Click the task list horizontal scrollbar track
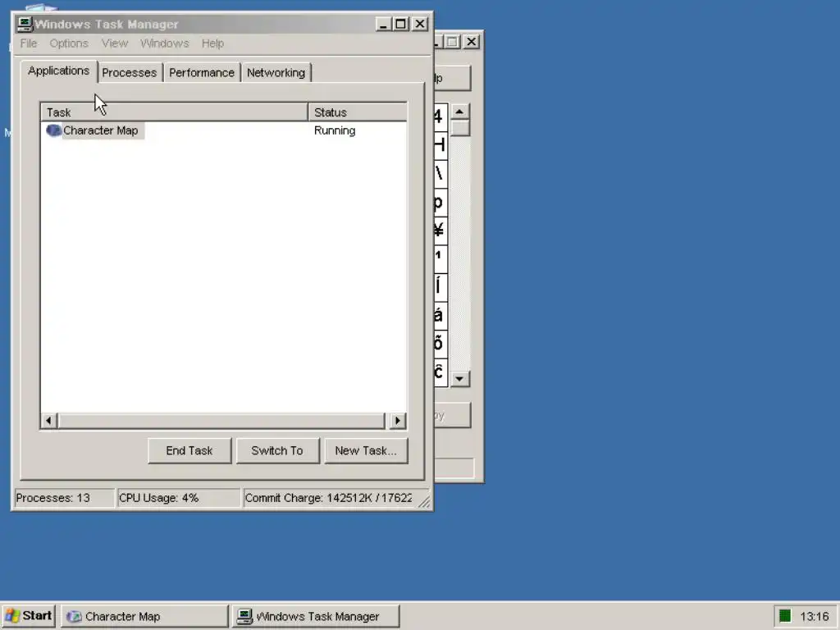 pyautogui.click(x=221, y=421)
